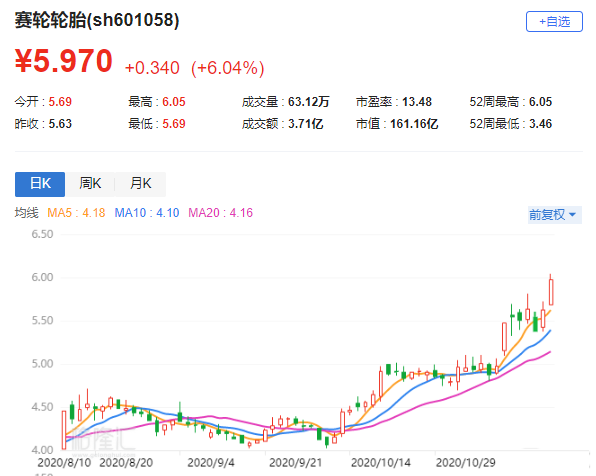Switch to the 周K weekly chart tab
596x476 pixels.
(90, 184)
